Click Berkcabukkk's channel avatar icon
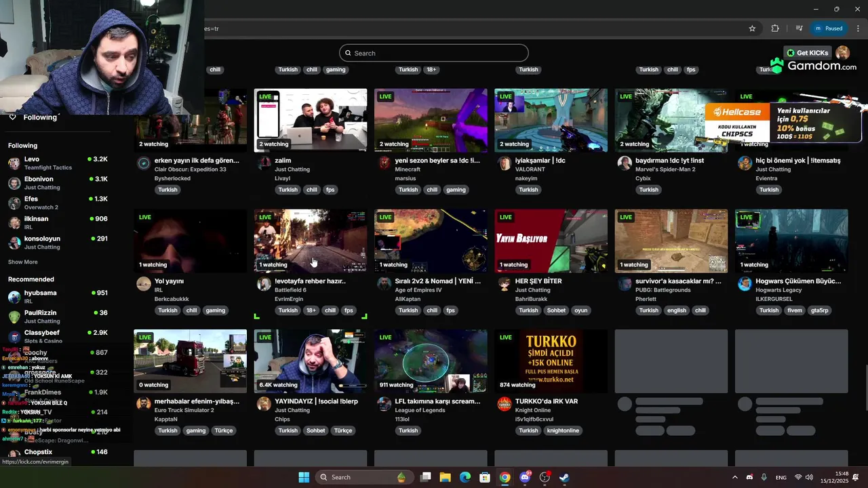Image resolution: width=868 pixels, height=488 pixels. point(143,284)
